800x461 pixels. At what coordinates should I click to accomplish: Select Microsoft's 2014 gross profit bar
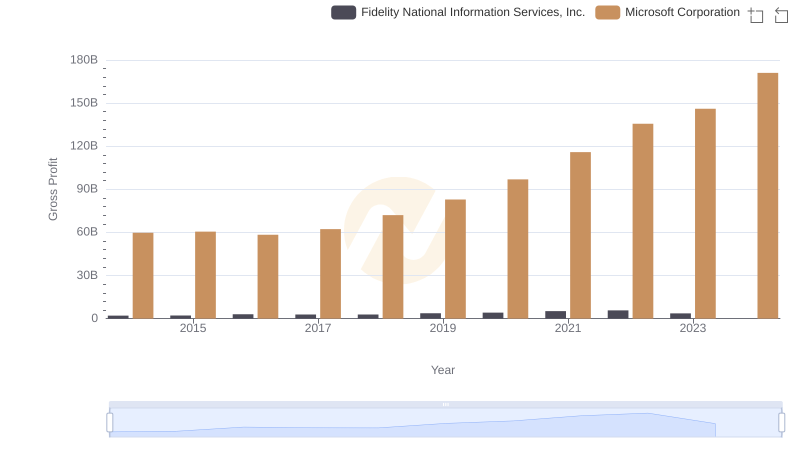coord(143,275)
